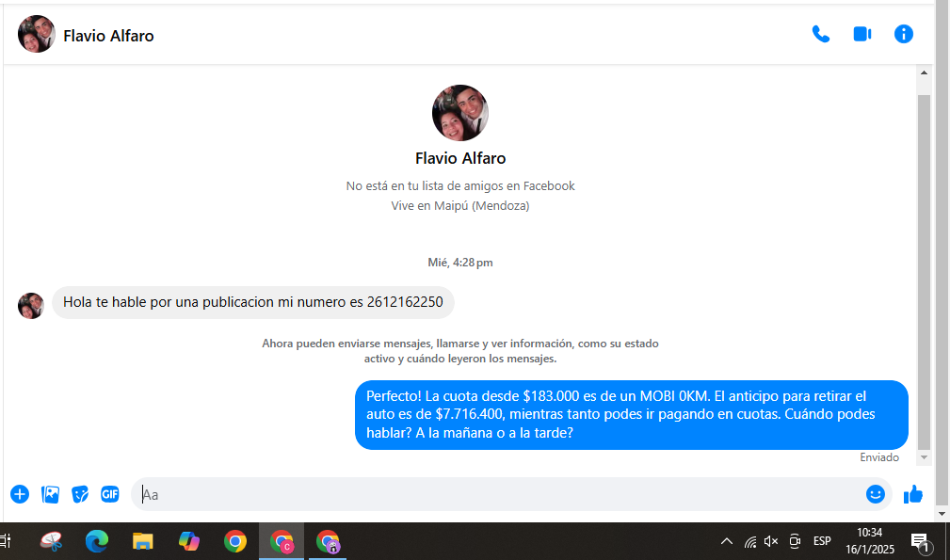
Task: Click the muted volume tray icon
Action: tap(771, 541)
